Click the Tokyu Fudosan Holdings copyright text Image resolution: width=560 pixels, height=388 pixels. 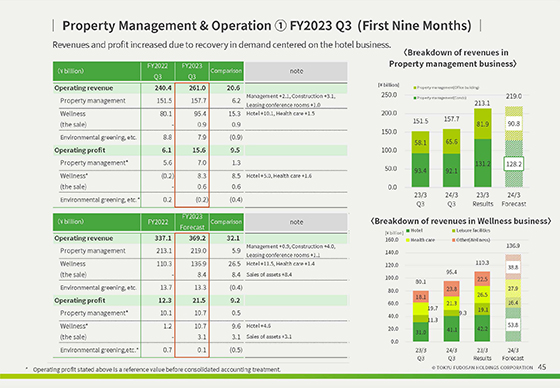(x=482, y=367)
